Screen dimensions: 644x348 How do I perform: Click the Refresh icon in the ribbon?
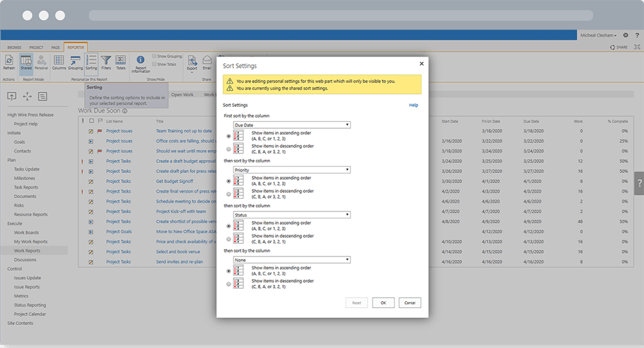[x=9, y=61]
